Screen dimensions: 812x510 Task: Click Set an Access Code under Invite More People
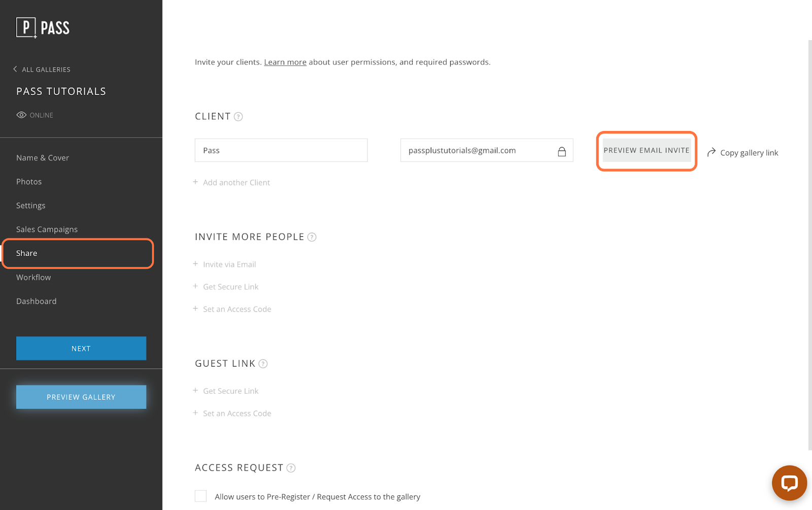click(x=237, y=309)
